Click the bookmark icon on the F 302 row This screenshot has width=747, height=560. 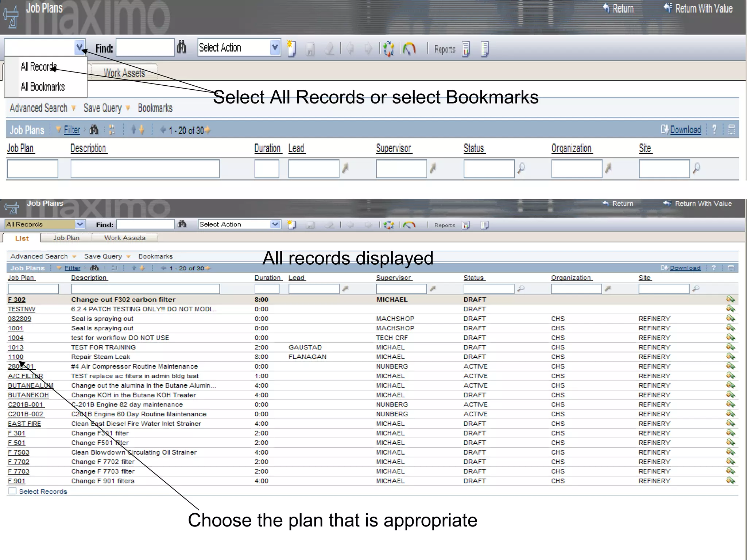coord(730,299)
